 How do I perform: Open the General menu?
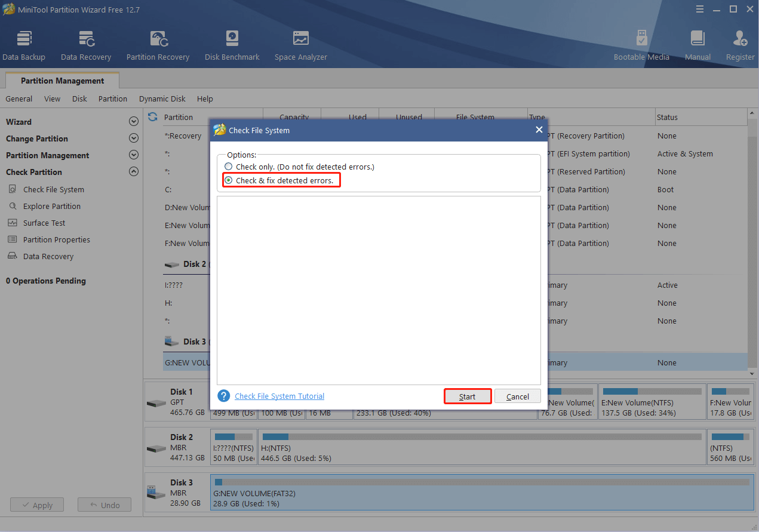[x=19, y=99]
